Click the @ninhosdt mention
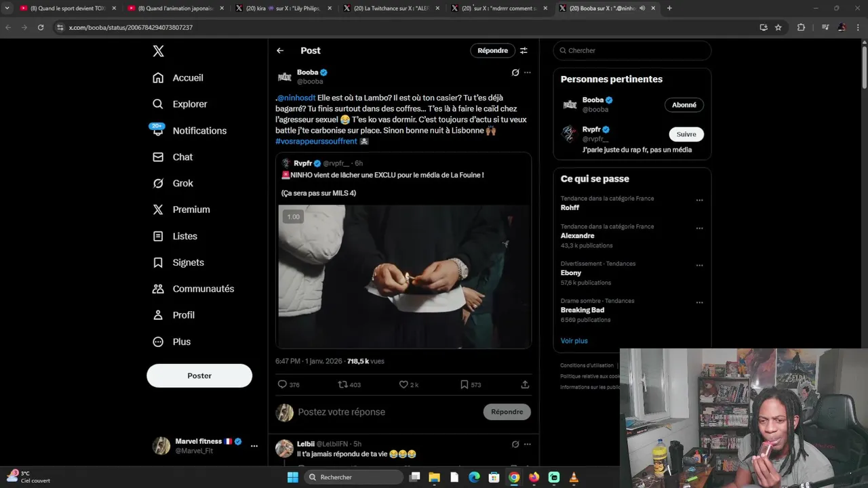The width and height of the screenshot is (868, 488). [x=296, y=98]
